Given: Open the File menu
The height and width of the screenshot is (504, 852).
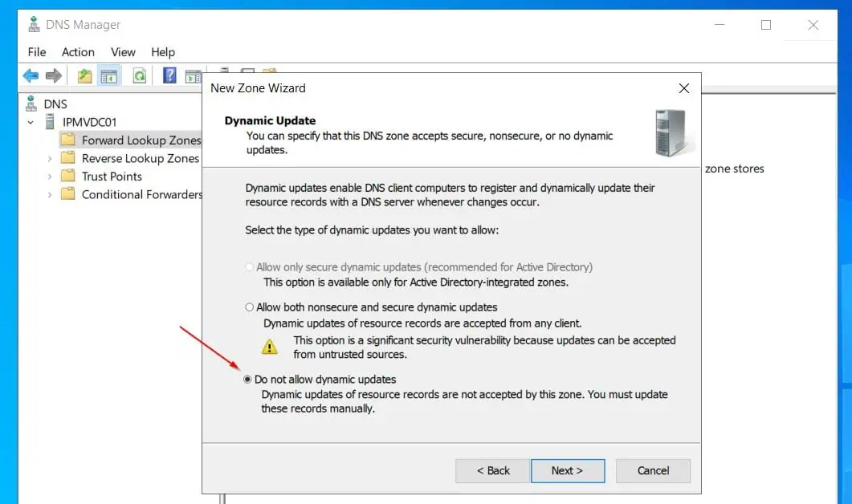Looking at the screenshot, I should click(x=37, y=52).
